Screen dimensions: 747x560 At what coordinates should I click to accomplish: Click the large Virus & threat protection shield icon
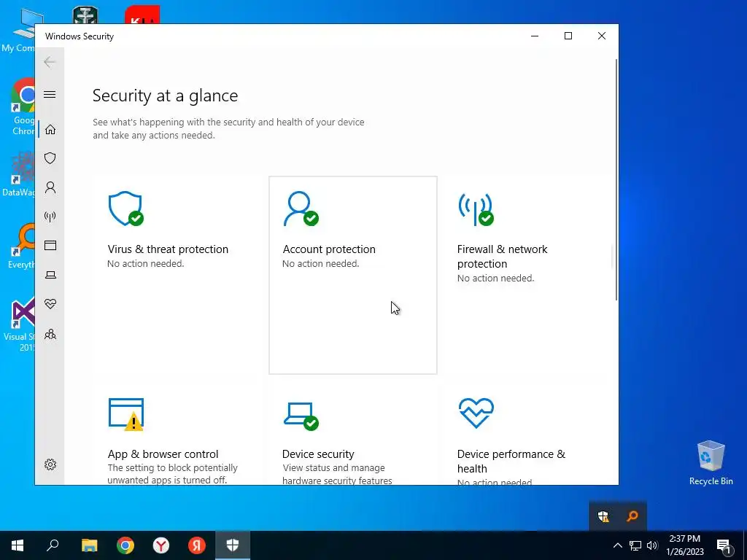pyautogui.click(x=125, y=209)
